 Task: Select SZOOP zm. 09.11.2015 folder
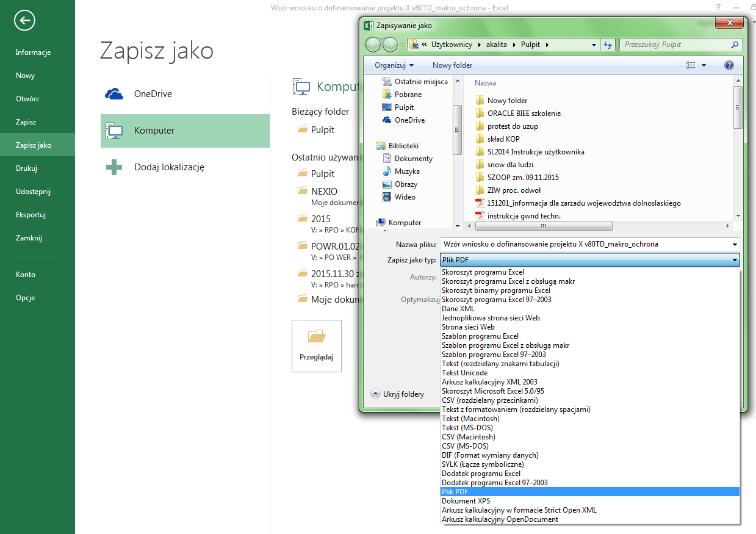tap(517, 178)
